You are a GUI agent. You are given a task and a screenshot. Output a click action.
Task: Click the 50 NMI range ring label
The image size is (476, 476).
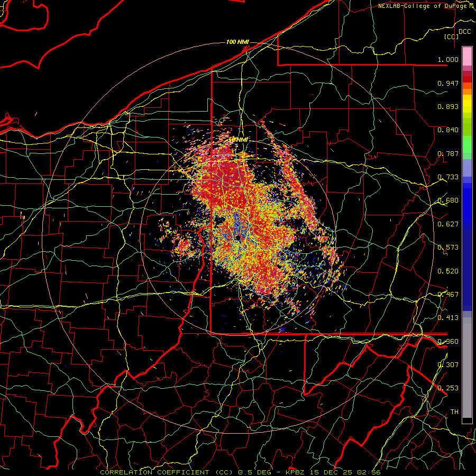click(x=237, y=140)
